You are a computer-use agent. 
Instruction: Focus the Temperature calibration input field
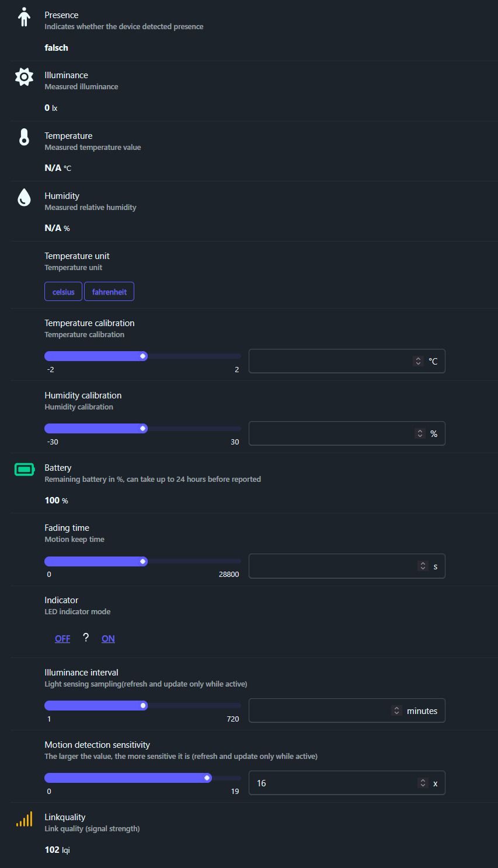330,361
